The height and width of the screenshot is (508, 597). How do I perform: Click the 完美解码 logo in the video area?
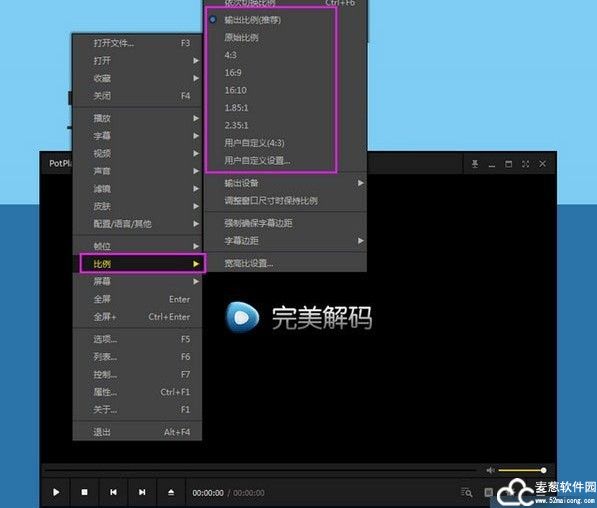point(299,317)
